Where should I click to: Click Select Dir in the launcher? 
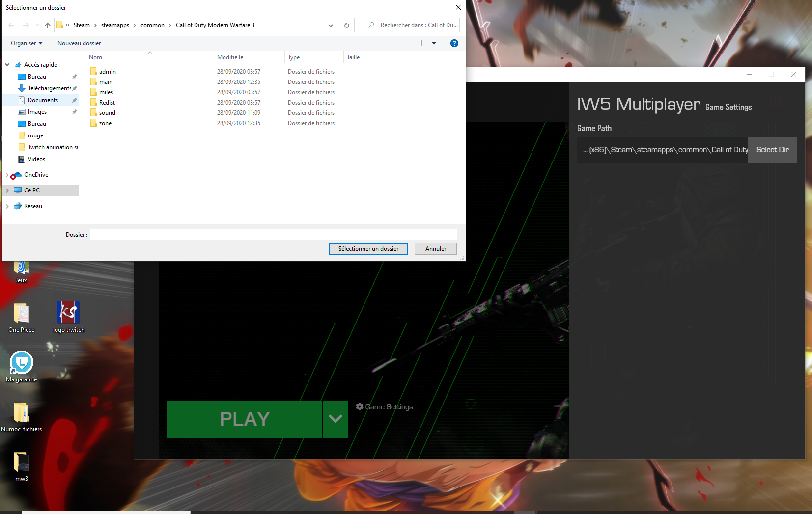coord(773,150)
